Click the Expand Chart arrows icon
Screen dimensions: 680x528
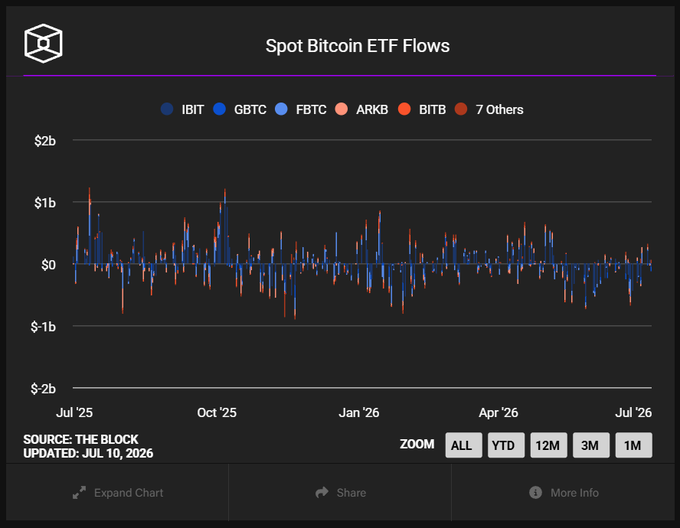[79, 492]
